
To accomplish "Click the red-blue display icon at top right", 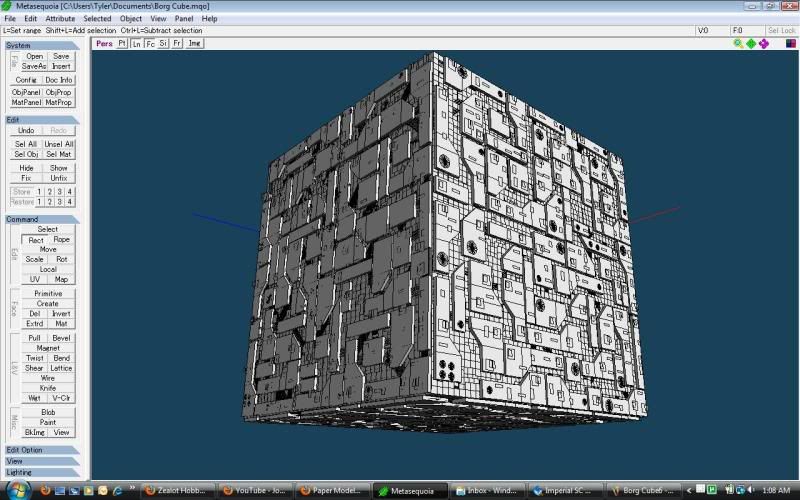I will coord(791,44).
